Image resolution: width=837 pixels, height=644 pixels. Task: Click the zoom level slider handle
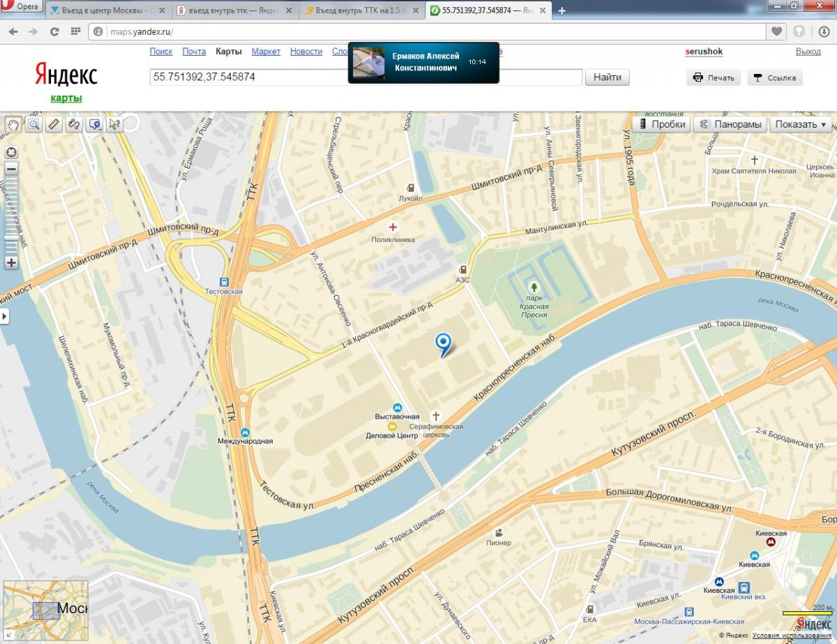pos(11,237)
